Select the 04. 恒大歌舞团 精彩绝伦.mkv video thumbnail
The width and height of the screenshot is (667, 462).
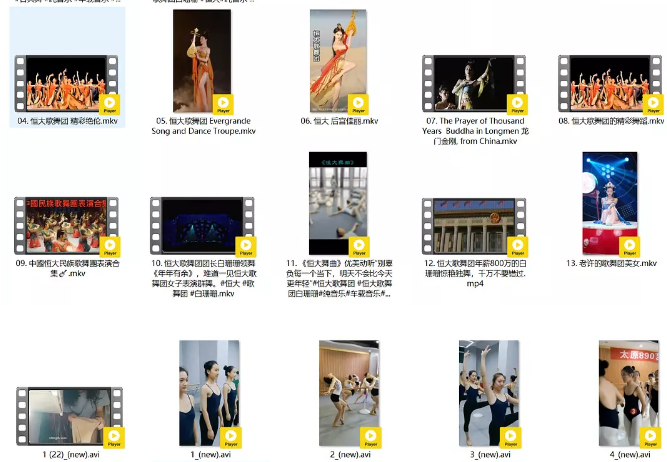pos(66,84)
